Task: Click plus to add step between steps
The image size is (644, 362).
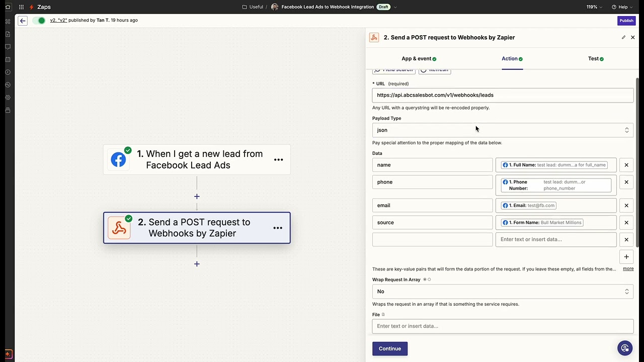Action: (197, 197)
